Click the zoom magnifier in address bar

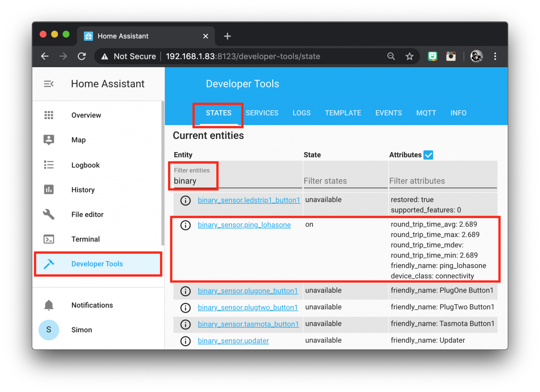tap(391, 56)
